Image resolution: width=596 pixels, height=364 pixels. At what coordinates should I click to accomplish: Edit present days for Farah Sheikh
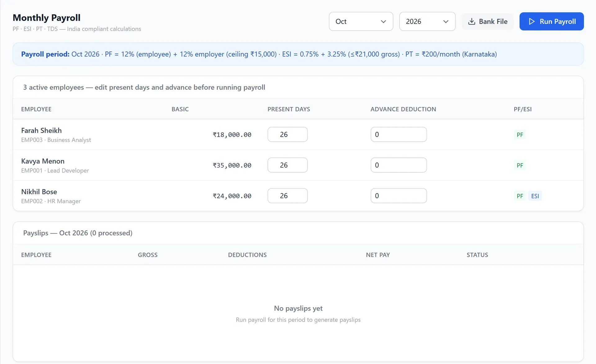coord(287,134)
